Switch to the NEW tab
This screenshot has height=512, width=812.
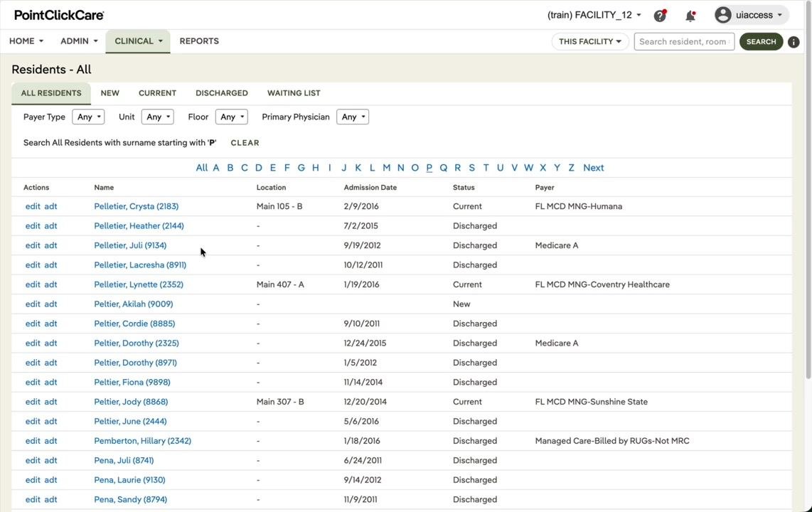pyautogui.click(x=109, y=93)
